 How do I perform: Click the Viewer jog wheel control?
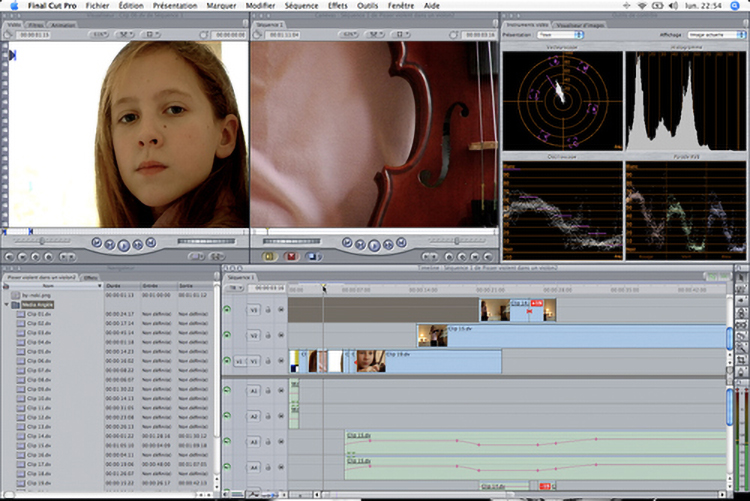pos(207,241)
